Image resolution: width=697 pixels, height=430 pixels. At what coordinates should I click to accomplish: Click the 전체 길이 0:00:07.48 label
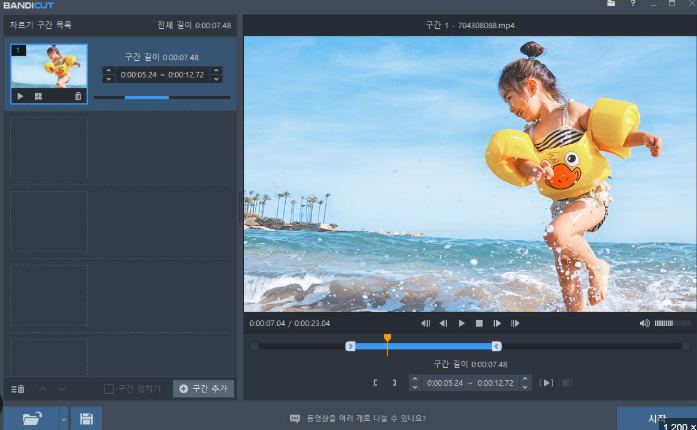(x=194, y=25)
